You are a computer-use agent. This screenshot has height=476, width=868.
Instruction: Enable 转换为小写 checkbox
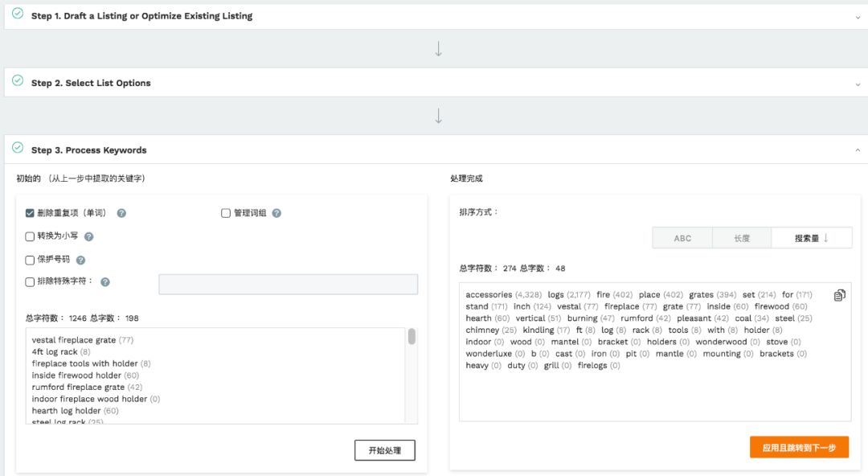(x=30, y=236)
